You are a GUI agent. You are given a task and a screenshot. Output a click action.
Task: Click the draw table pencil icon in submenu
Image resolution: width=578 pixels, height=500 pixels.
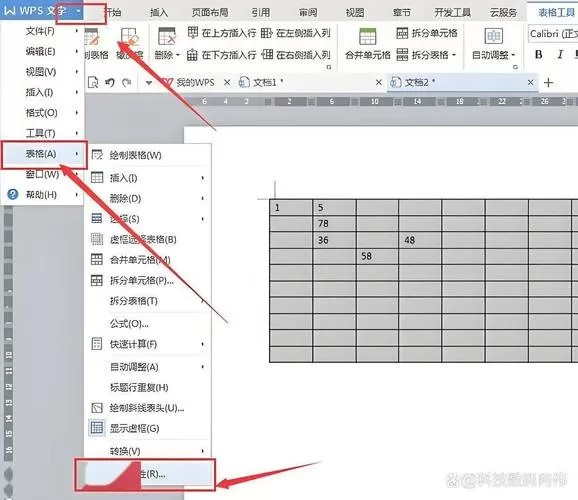coord(97,155)
